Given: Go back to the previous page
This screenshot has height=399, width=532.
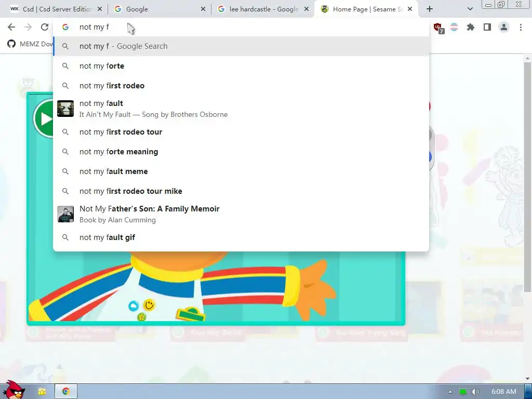Looking at the screenshot, I should (x=11, y=27).
